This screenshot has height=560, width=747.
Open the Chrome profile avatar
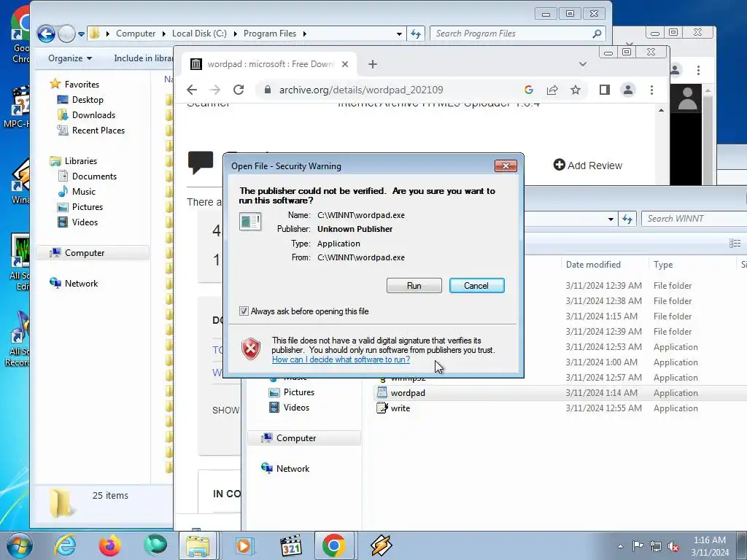[x=628, y=90]
